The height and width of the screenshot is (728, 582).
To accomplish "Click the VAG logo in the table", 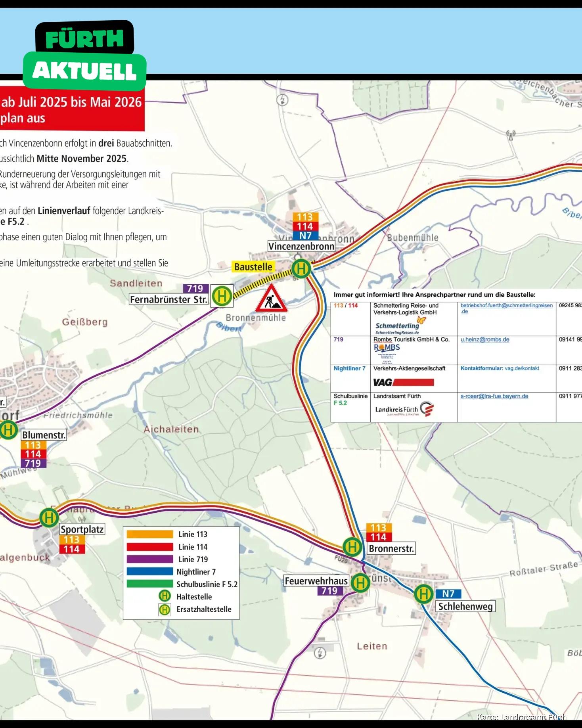I will pos(404,382).
